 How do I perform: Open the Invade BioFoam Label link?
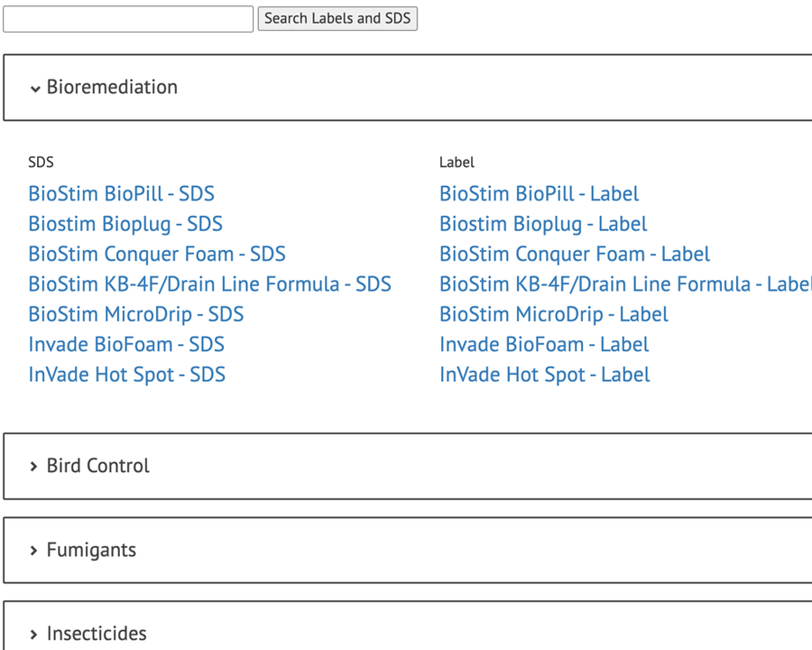(543, 344)
